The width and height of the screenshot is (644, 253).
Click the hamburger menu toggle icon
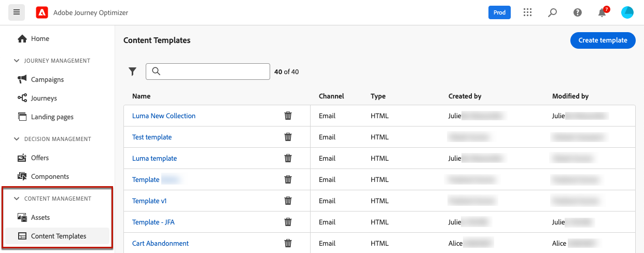[17, 12]
